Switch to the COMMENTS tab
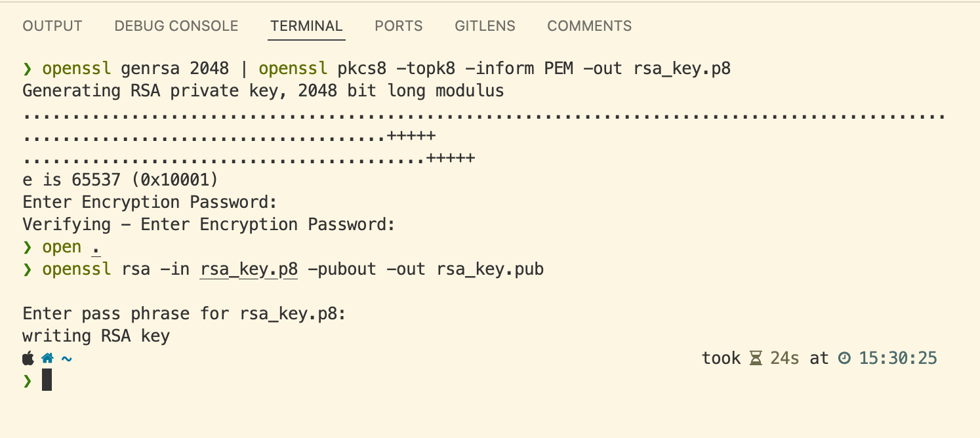This screenshot has width=980, height=438. click(x=590, y=26)
